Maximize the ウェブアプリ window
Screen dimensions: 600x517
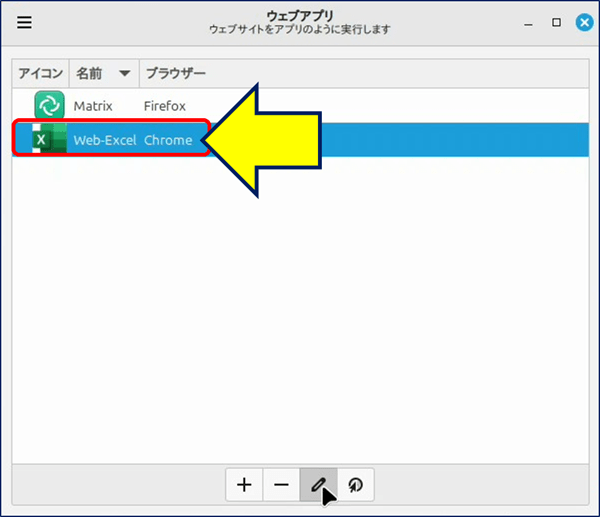coord(556,23)
